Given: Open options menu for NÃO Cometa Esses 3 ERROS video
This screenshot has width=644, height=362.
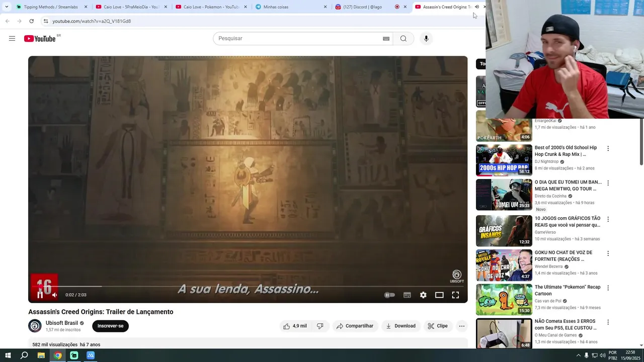Looking at the screenshot, I should 608,322.
